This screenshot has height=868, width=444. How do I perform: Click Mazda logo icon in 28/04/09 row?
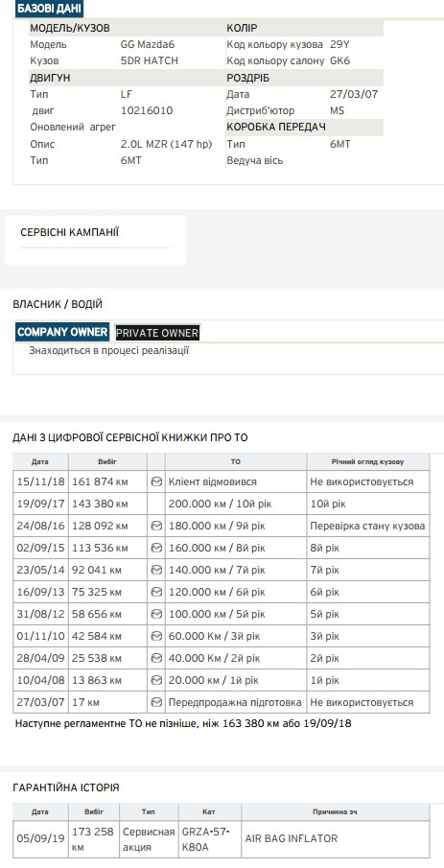(156, 658)
